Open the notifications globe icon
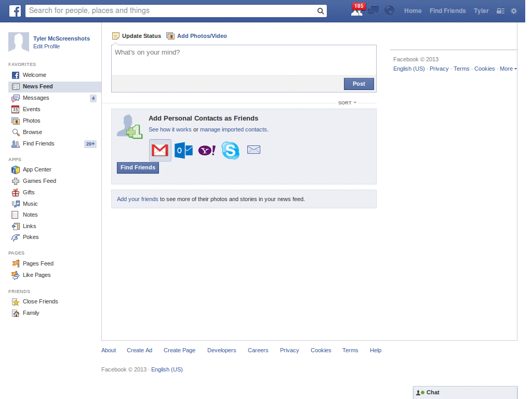This screenshot has height=399, width=532. (389, 11)
